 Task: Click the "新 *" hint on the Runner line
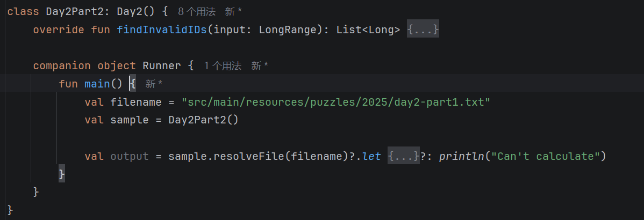[260, 66]
